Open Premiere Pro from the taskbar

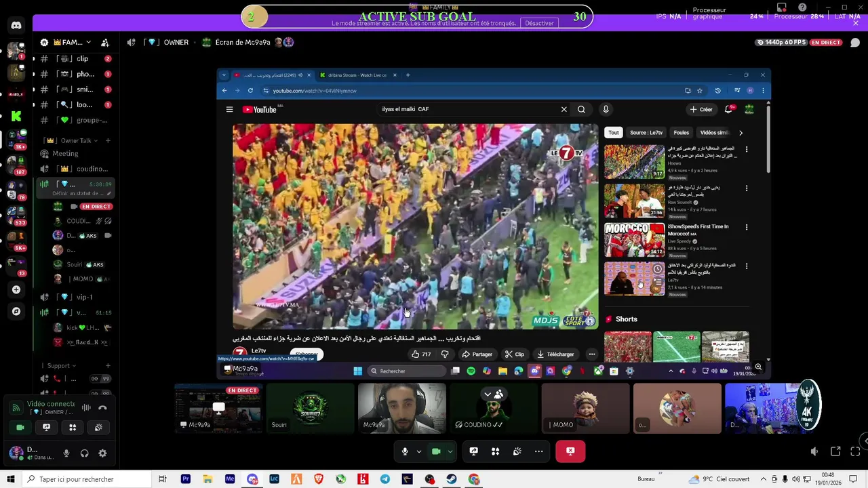[185, 479]
